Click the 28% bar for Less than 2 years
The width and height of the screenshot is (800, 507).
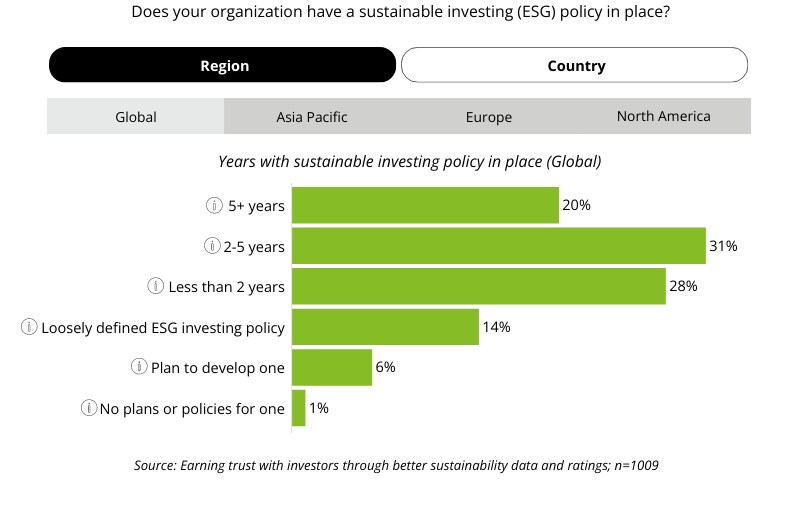click(x=478, y=287)
